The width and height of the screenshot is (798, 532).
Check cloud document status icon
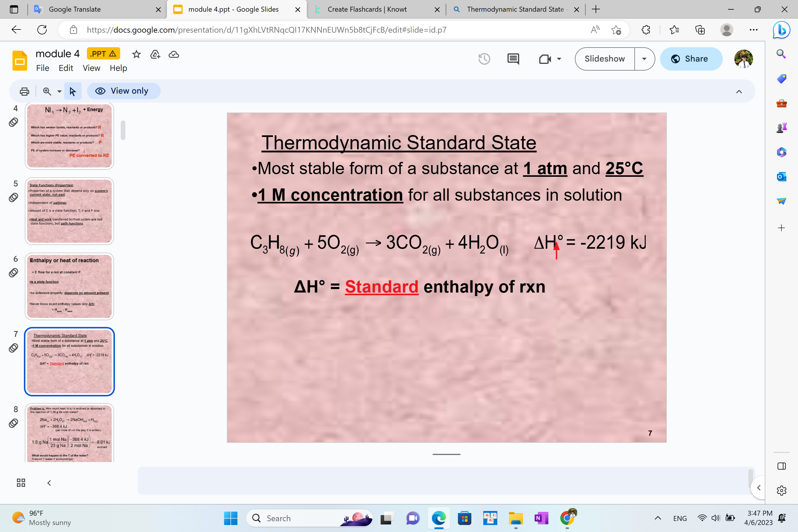174,54
